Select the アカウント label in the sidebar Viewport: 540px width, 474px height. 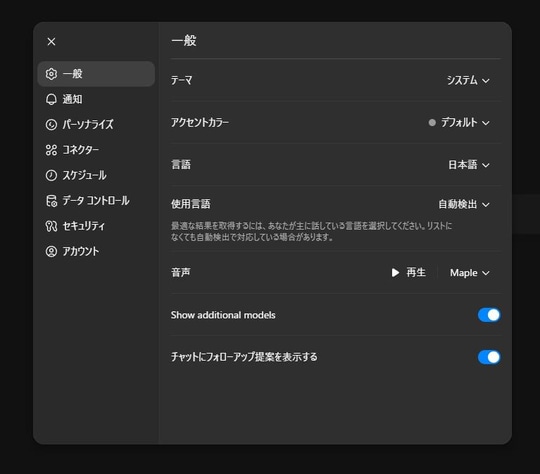tap(81, 251)
